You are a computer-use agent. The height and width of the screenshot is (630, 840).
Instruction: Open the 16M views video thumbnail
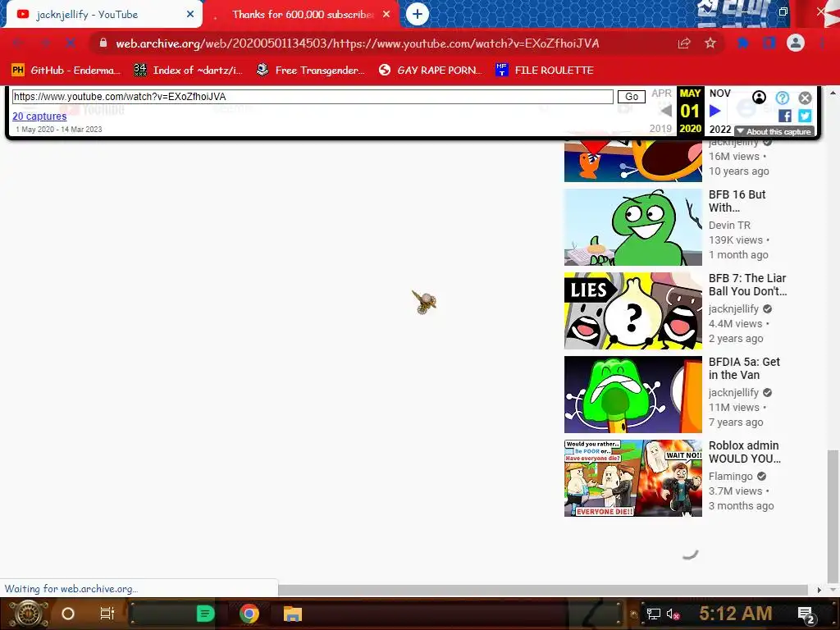(632, 161)
